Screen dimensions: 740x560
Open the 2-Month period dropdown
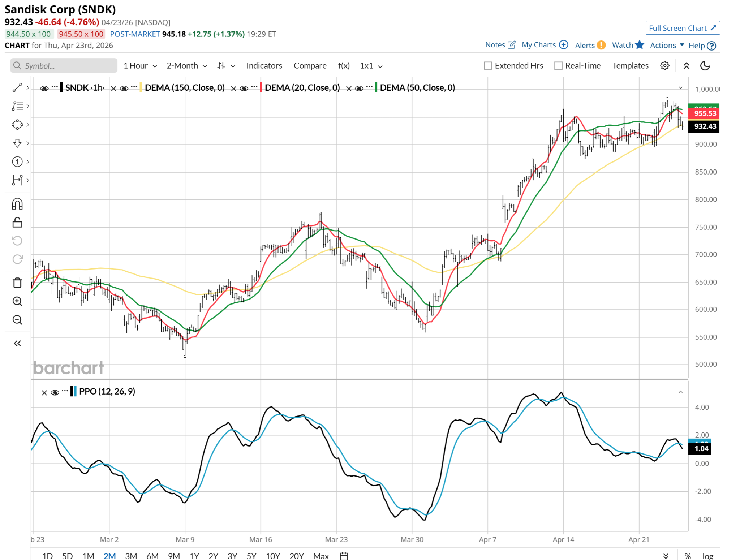186,66
